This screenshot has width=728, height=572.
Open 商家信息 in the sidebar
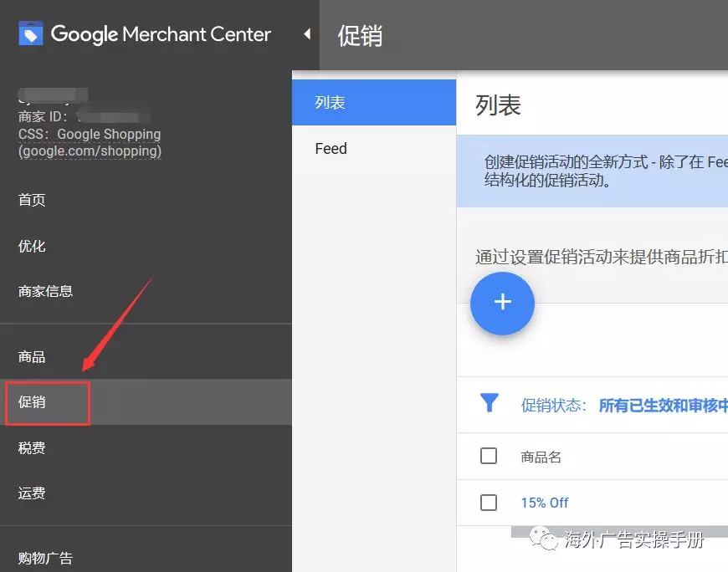45,291
